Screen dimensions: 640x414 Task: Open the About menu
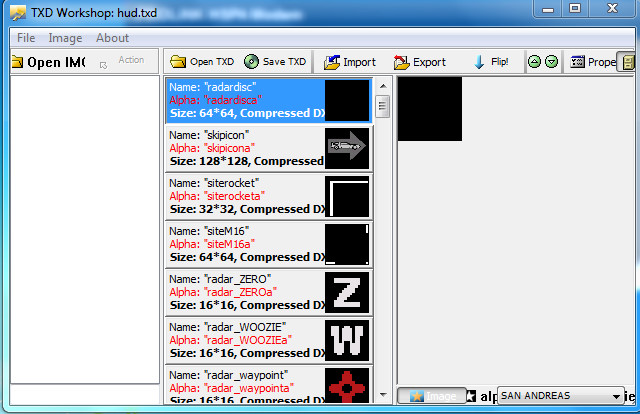pos(112,38)
